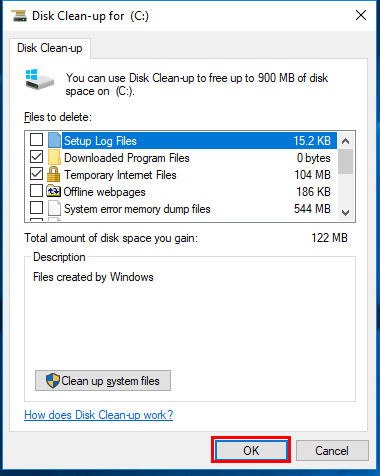Open the 'How does Disk Clean-up work?' link
The width and height of the screenshot is (380, 476).
pyautogui.click(x=99, y=415)
